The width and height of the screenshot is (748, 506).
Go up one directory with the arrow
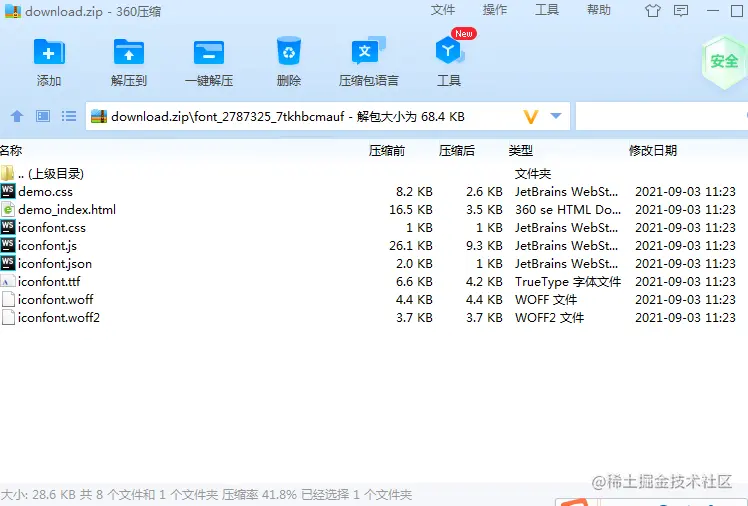(x=17, y=116)
